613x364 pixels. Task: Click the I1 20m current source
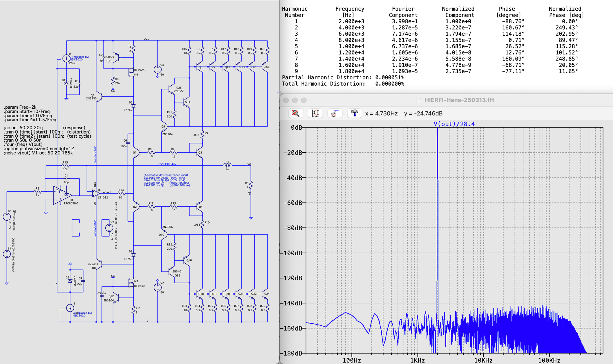coord(66,58)
